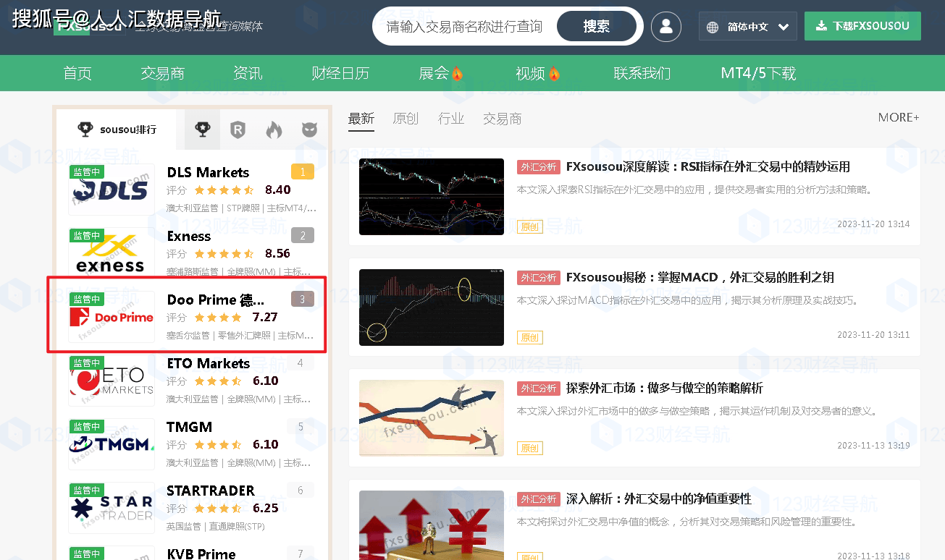This screenshot has width=945, height=560.
Task: Click 原创 badge under the RSI article
Action: click(x=530, y=227)
